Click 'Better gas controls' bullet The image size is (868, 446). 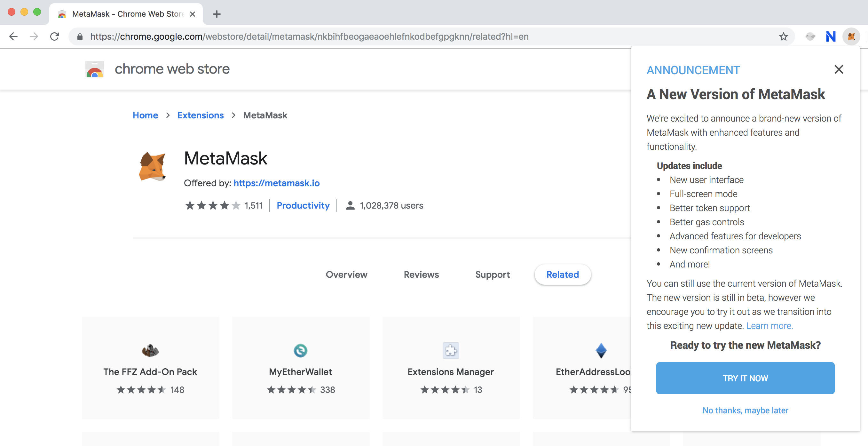pyautogui.click(x=707, y=222)
